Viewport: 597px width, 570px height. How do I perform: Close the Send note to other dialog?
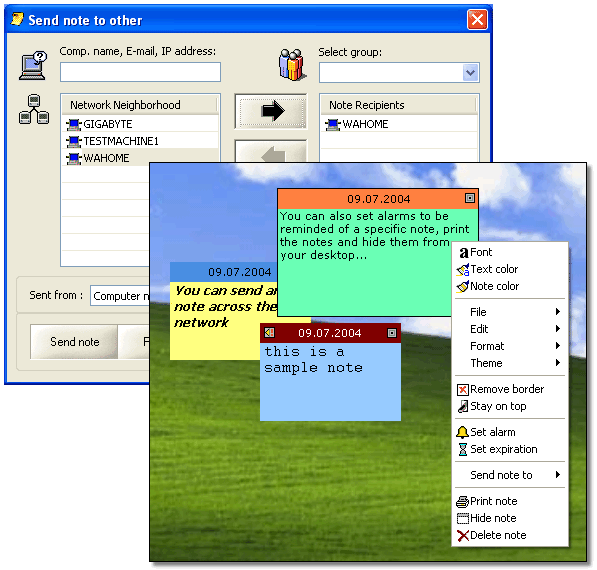477,19
